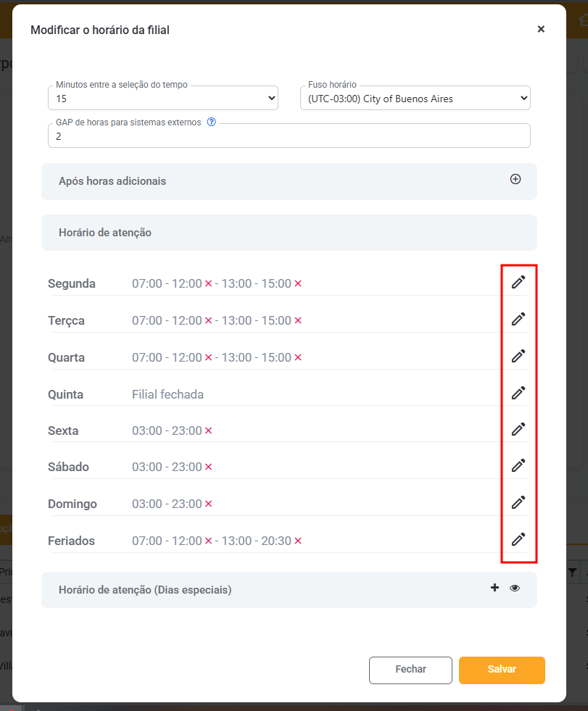This screenshot has width=588, height=711.
Task: Open the Minutos entre a seleção dropdown
Action: [162, 99]
